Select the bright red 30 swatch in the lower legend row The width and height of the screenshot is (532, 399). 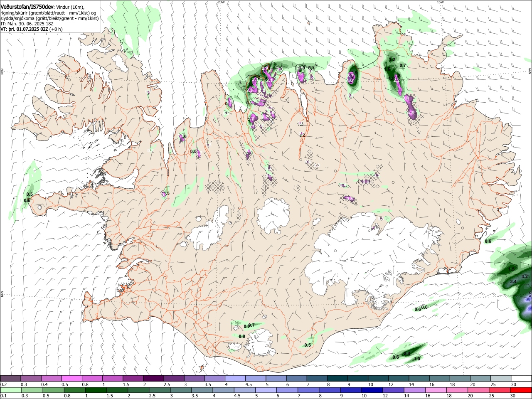tap(521, 390)
